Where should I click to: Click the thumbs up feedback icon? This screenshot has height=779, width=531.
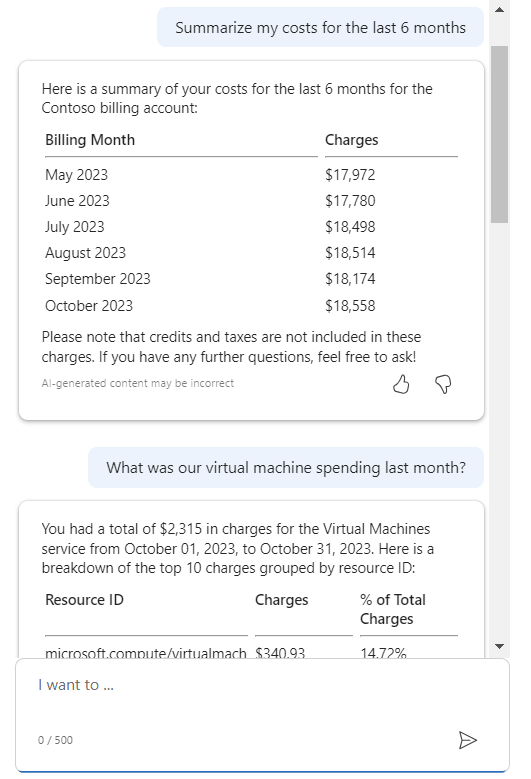click(401, 384)
